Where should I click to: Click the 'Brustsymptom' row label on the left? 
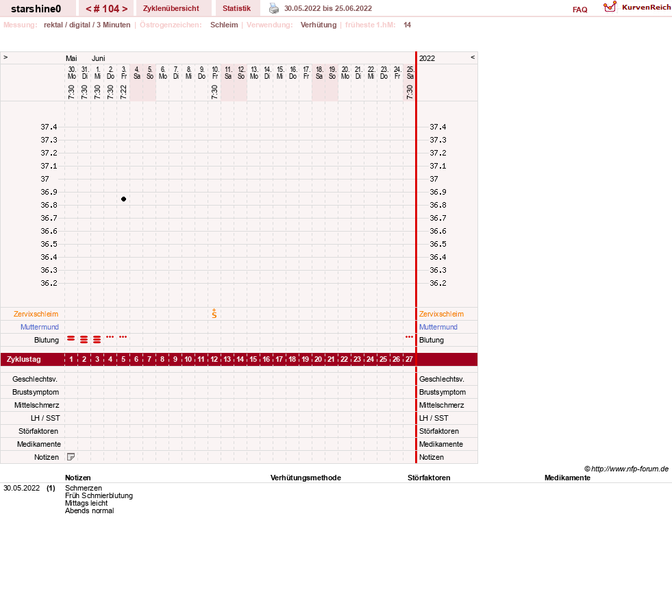point(36,392)
